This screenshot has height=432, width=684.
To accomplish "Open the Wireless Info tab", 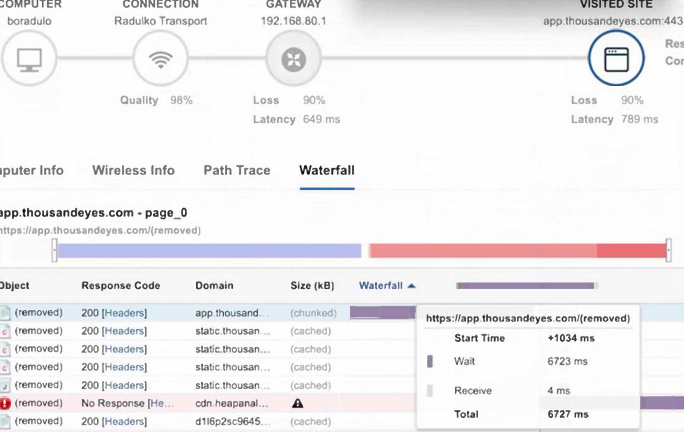I will (x=133, y=170).
